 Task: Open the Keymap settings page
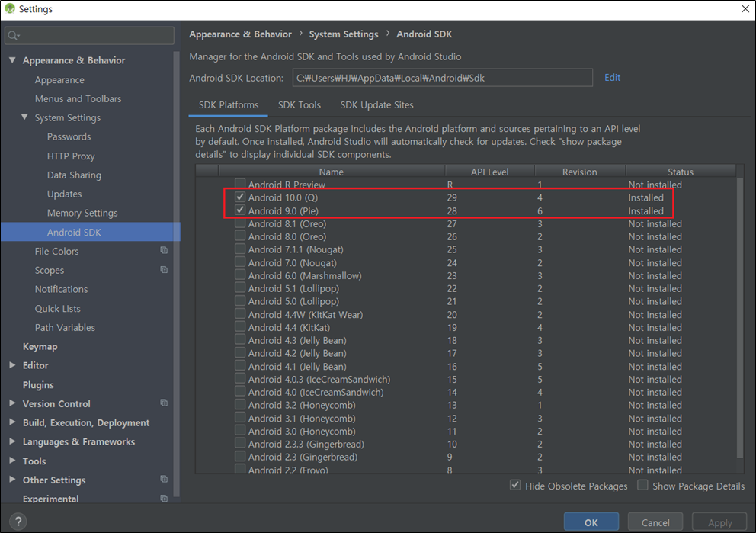pyautogui.click(x=40, y=346)
